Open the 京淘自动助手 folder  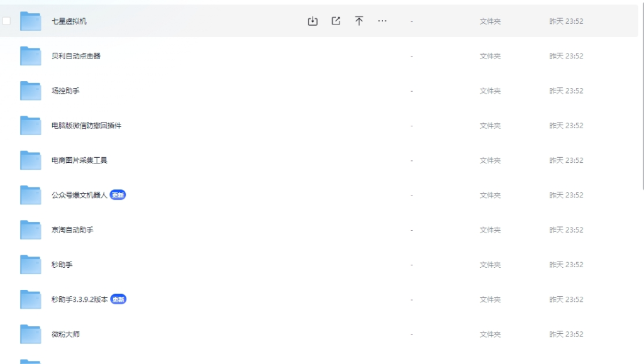click(x=72, y=230)
